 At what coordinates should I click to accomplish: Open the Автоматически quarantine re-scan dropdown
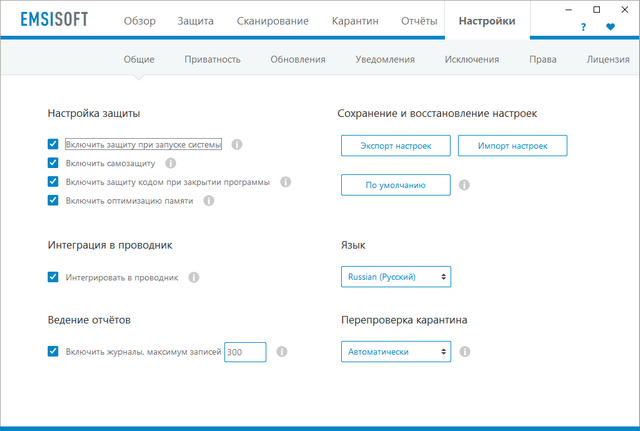pos(396,352)
